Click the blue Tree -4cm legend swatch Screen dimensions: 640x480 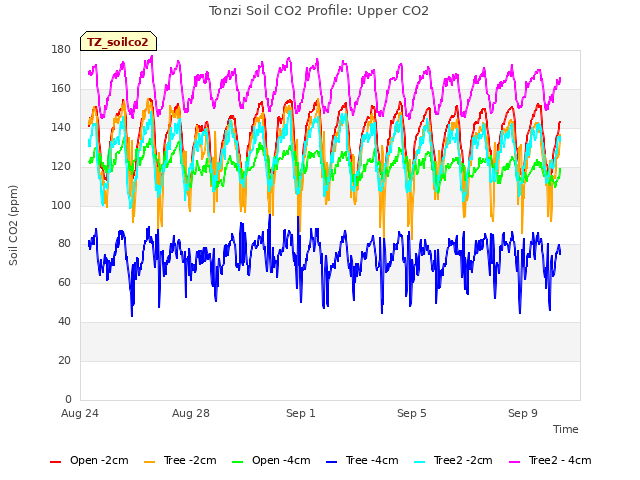point(332,462)
